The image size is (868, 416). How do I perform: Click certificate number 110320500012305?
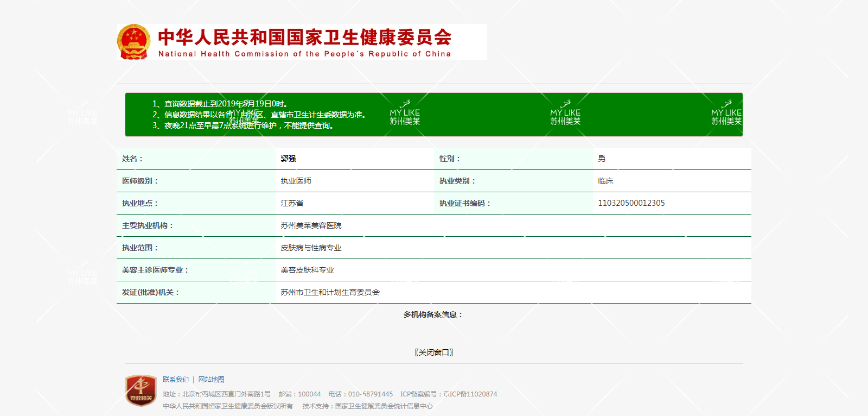click(631, 203)
